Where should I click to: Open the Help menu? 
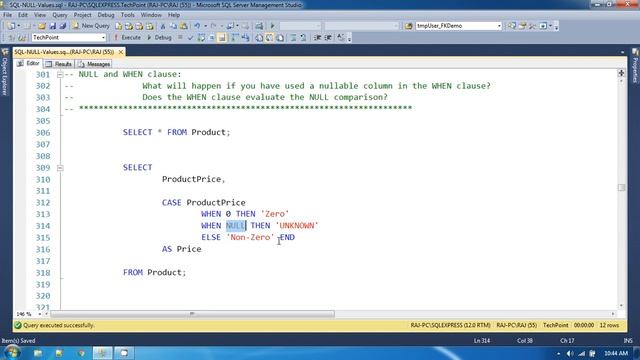tap(173, 15)
